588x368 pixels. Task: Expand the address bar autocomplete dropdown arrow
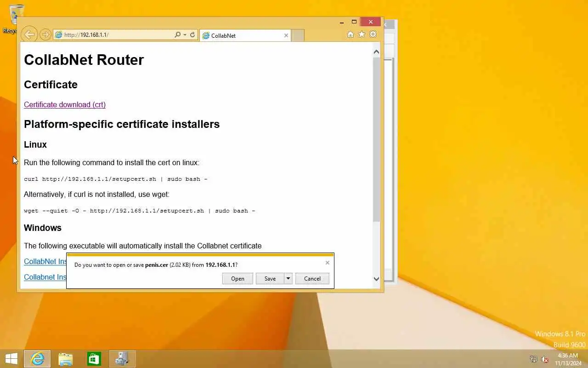point(185,35)
